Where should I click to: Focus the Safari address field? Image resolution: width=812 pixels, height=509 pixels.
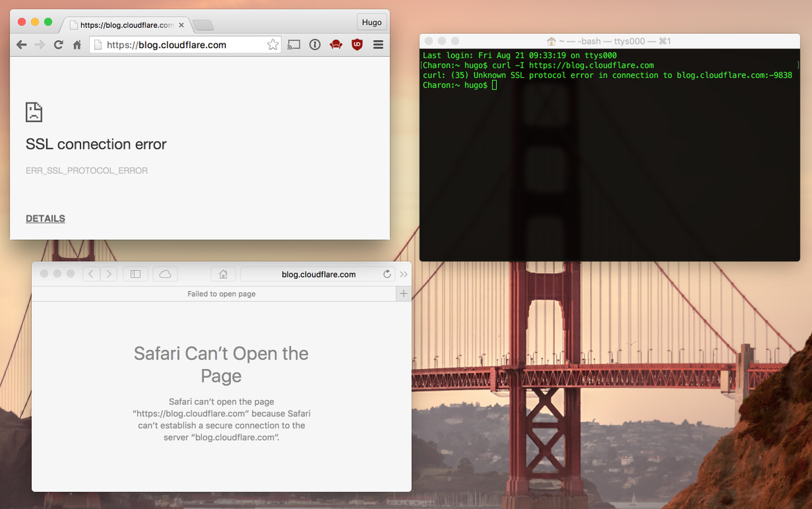[x=318, y=274]
